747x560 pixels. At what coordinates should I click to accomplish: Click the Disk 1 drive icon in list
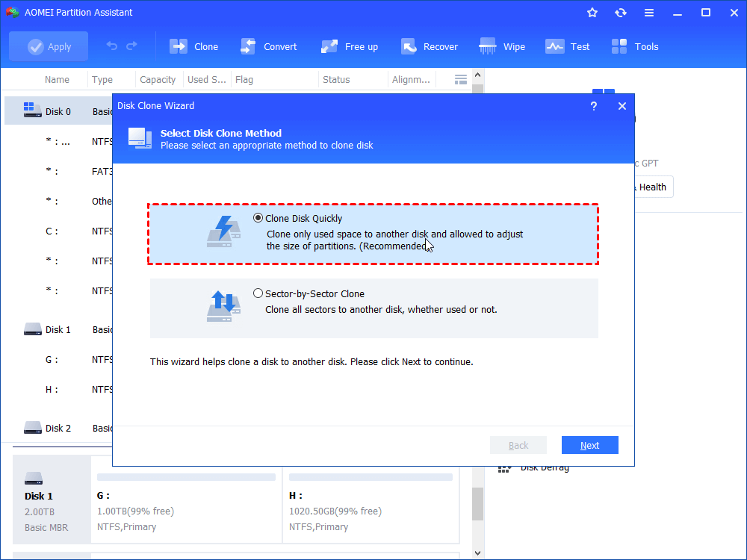pyautogui.click(x=32, y=329)
